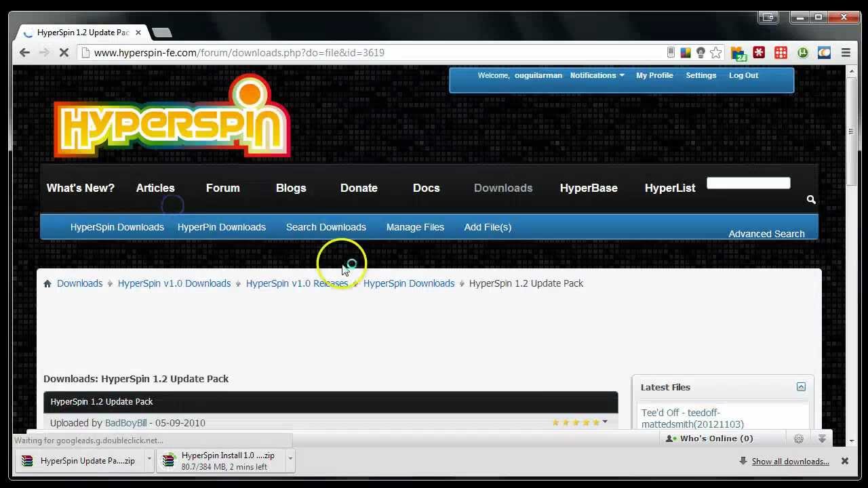Image resolution: width=868 pixels, height=488 pixels.
Task: Show all downloads
Action: pos(790,462)
